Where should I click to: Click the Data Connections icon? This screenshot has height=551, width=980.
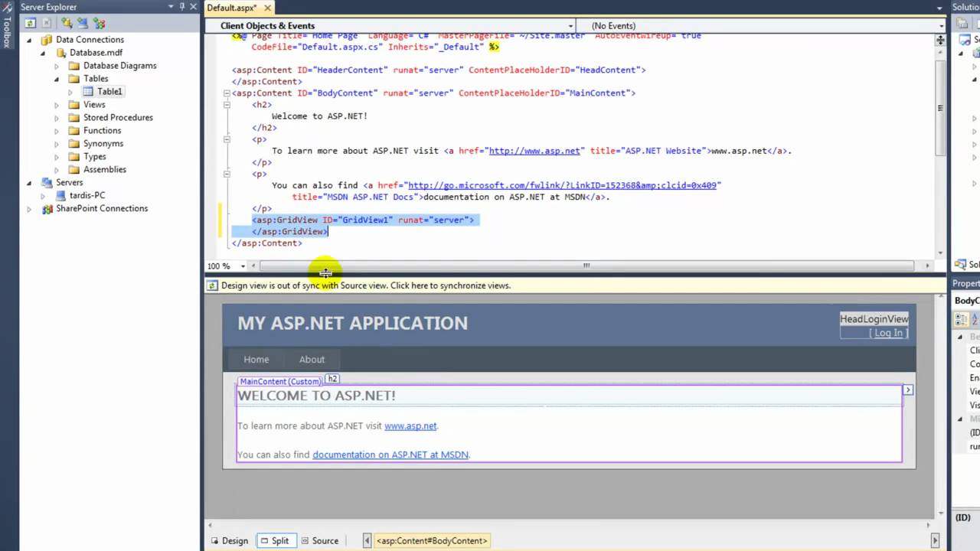[47, 39]
